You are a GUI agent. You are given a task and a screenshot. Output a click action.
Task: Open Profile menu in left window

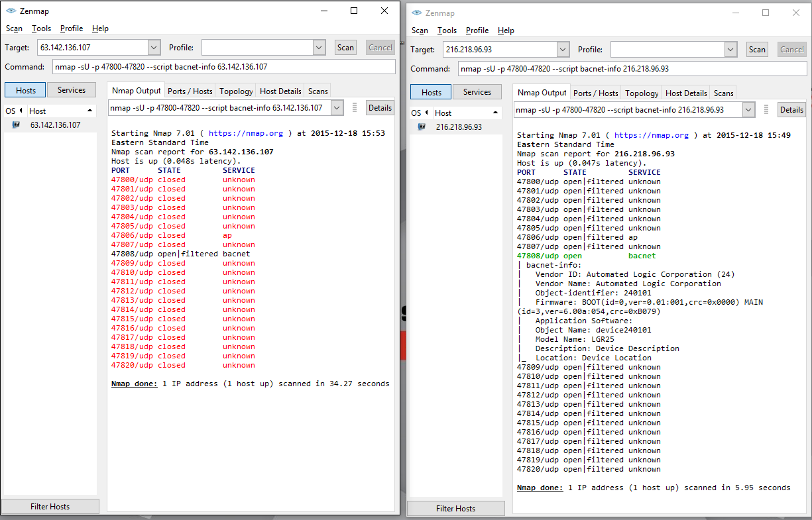(72, 28)
